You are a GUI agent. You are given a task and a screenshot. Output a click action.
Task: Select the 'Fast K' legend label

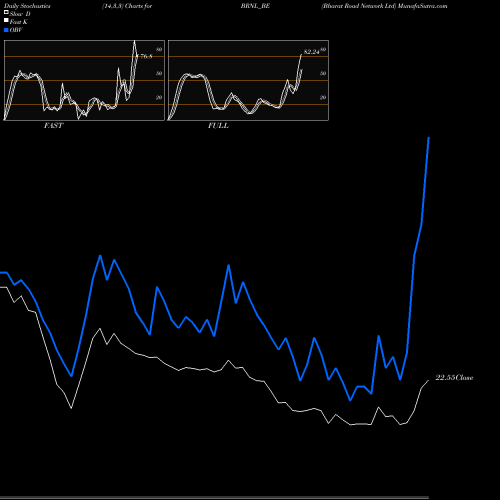point(19,22)
